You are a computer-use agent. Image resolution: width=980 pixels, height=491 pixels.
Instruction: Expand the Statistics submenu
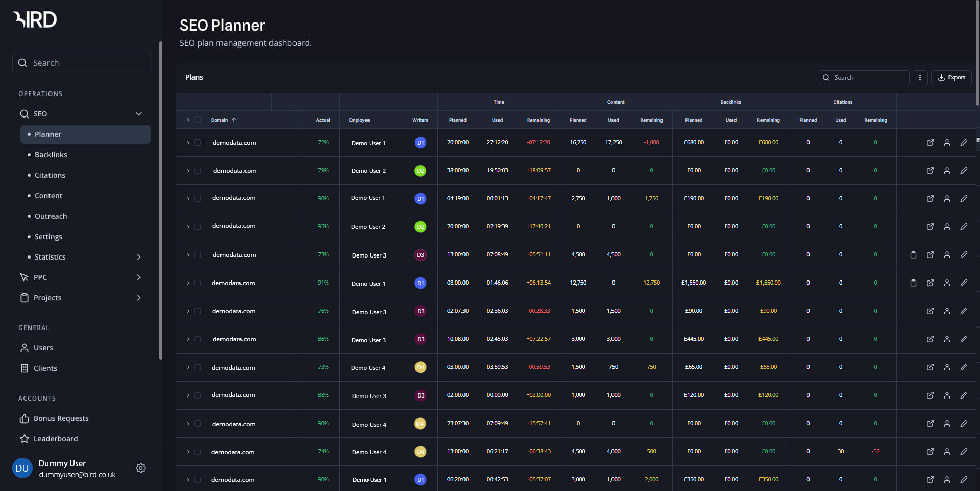pyautogui.click(x=138, y=257)
